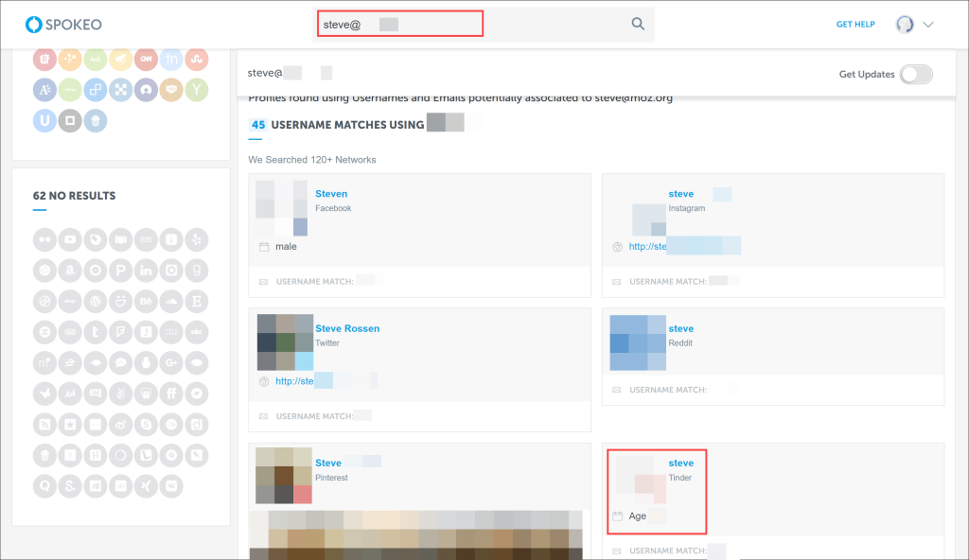Click the 'We Searched 120+ Networks' text

coord(312,160)
